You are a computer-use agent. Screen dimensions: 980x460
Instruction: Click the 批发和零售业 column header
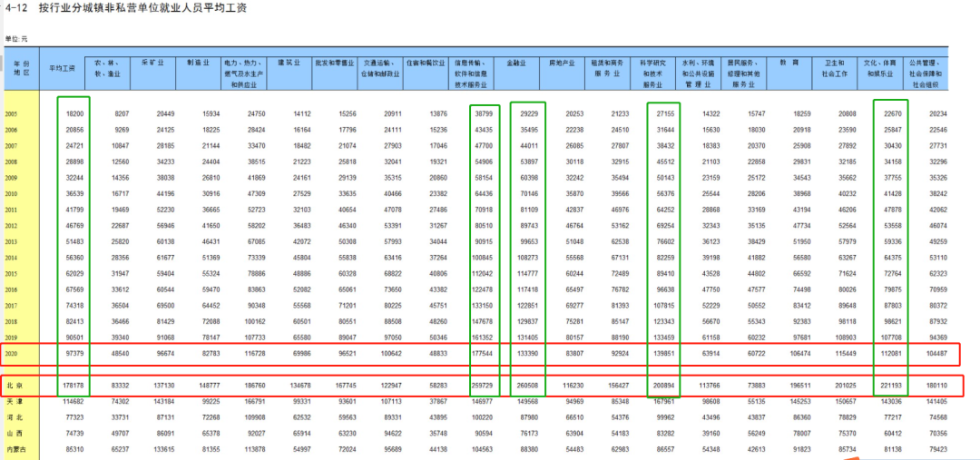pyautogui.click(x=335, y=64)
